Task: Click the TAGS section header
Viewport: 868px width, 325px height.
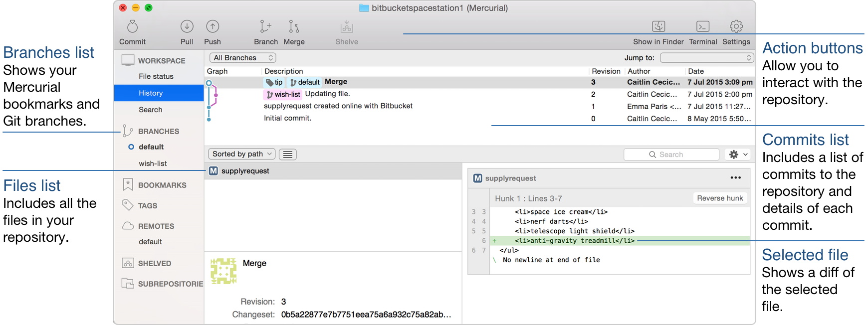Action: coord(148,205)
